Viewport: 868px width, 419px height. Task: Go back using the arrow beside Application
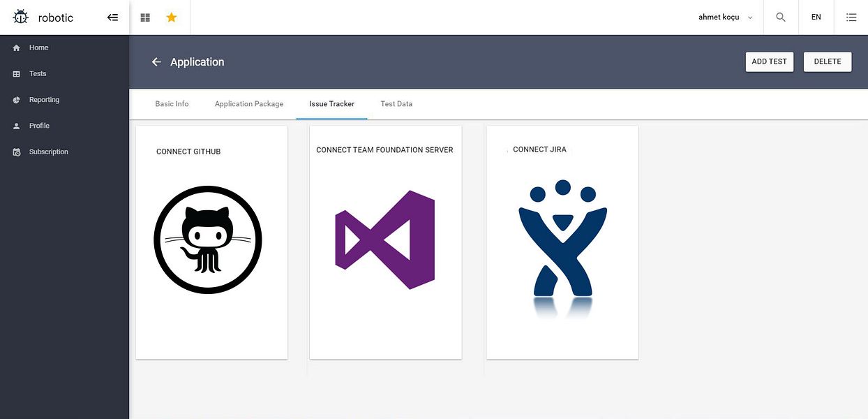[156, 62]
